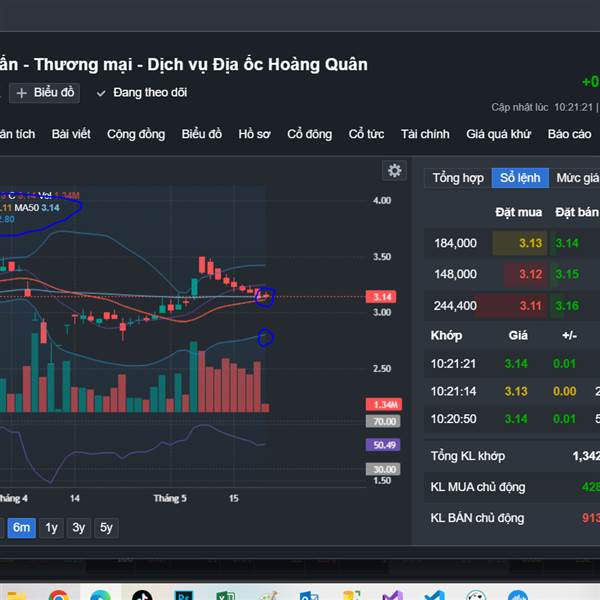Click the Tháng 5 date axis label
This screenshot has width=600, height=600.
[x=170, y=498]
